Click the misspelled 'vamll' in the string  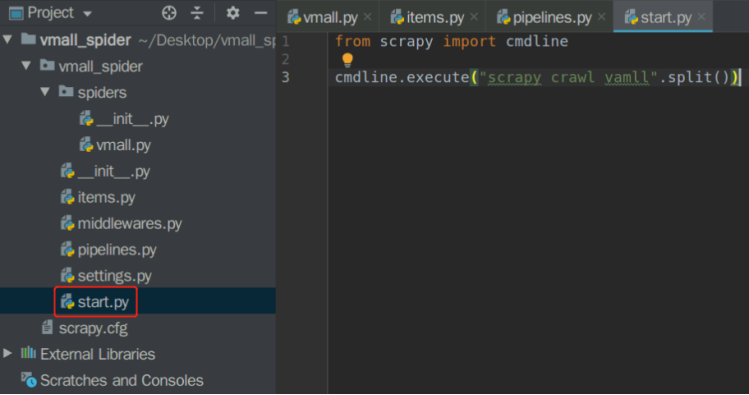pyautogui.click(x=626, y=77)
